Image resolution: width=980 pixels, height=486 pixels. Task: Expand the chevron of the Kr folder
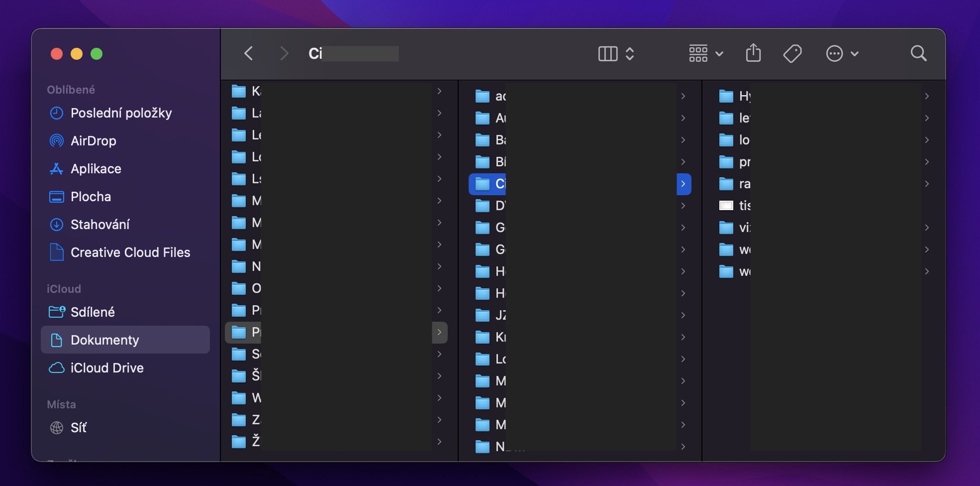[x=683, y=337]
